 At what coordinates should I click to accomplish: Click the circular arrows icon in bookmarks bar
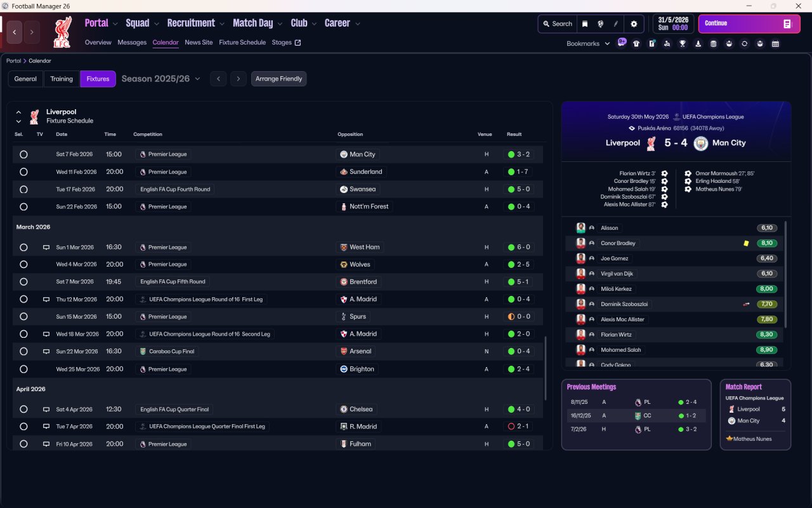[744, 44]
